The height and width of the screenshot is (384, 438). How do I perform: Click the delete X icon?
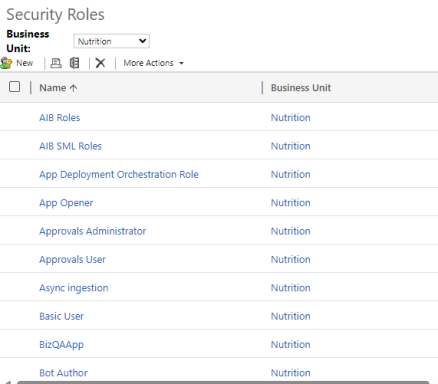[x=100, y=63]
